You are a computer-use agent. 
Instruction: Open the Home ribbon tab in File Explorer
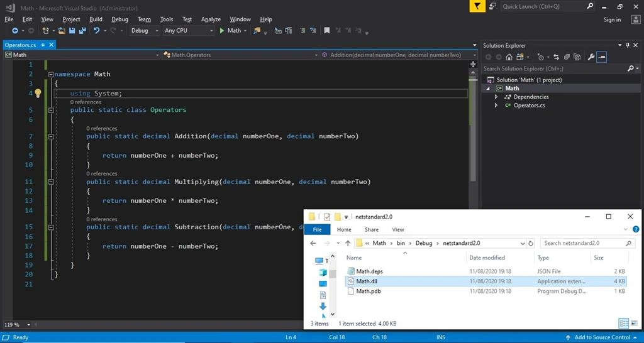click(x=344, y=230)
